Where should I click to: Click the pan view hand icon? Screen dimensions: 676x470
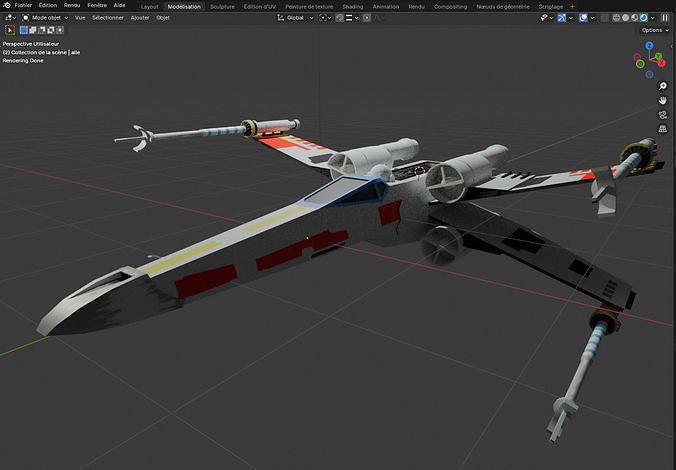click(663, 100)
